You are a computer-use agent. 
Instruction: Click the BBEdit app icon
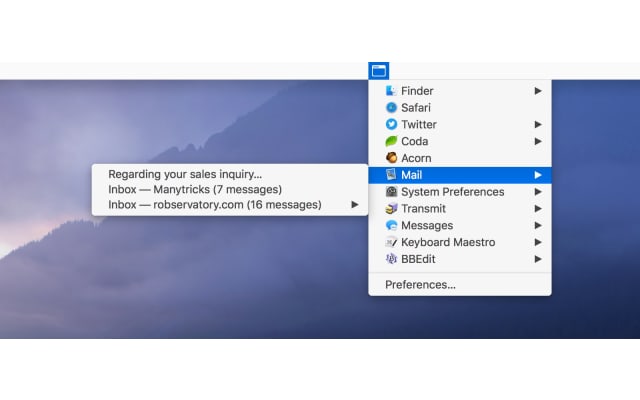[x=391, y=259]
